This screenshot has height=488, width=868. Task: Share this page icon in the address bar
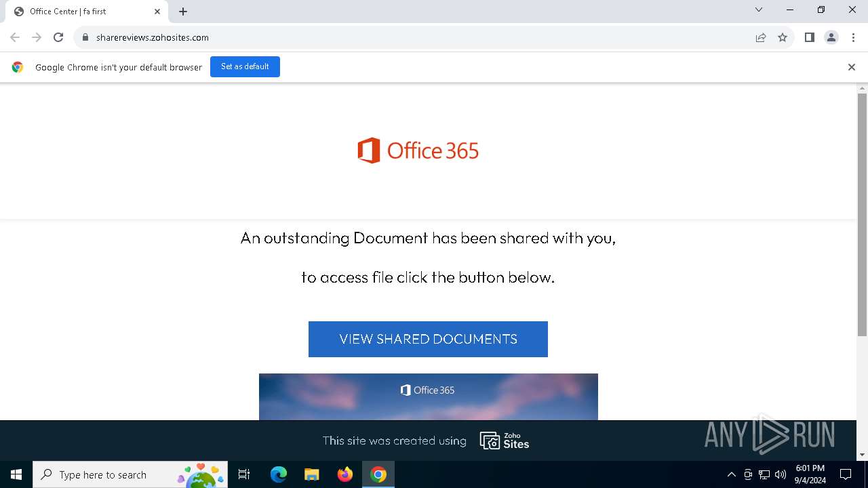[761, 37]
